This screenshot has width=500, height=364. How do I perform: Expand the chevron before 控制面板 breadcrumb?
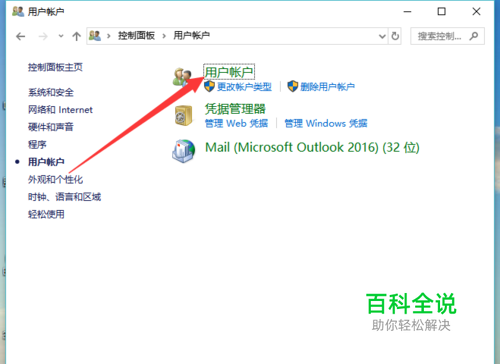point(109,36)
